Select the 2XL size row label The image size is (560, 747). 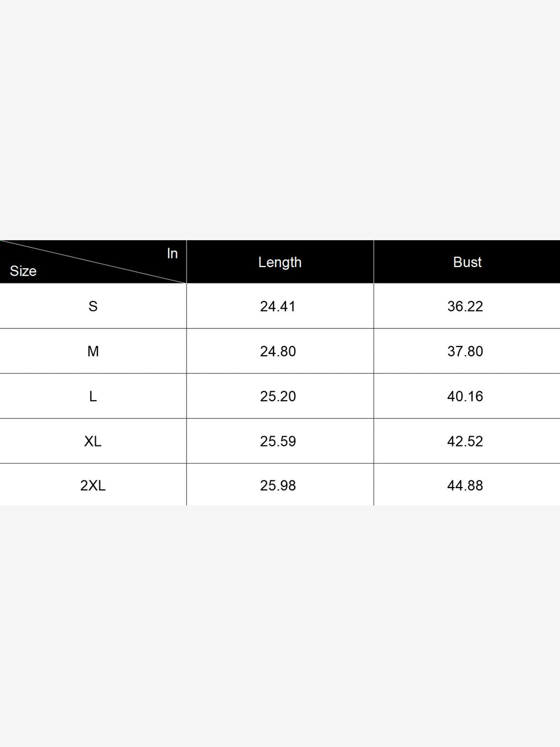click(93, 485)
